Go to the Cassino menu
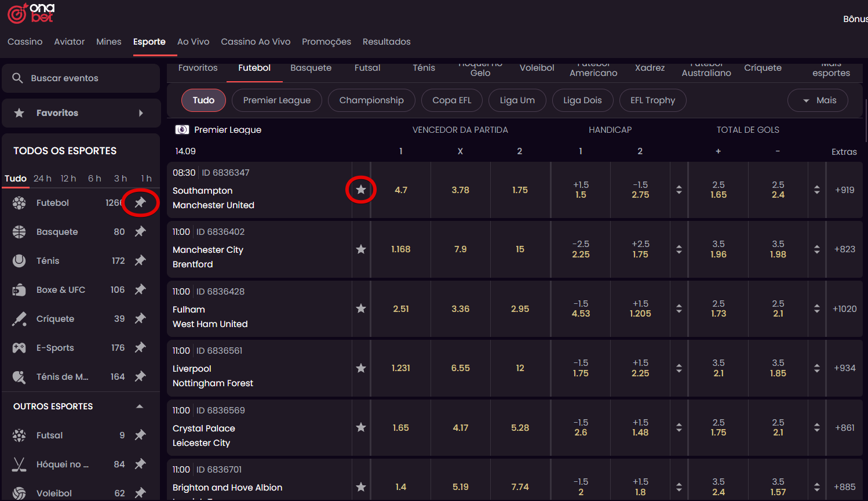 click(x=25, y=42)
